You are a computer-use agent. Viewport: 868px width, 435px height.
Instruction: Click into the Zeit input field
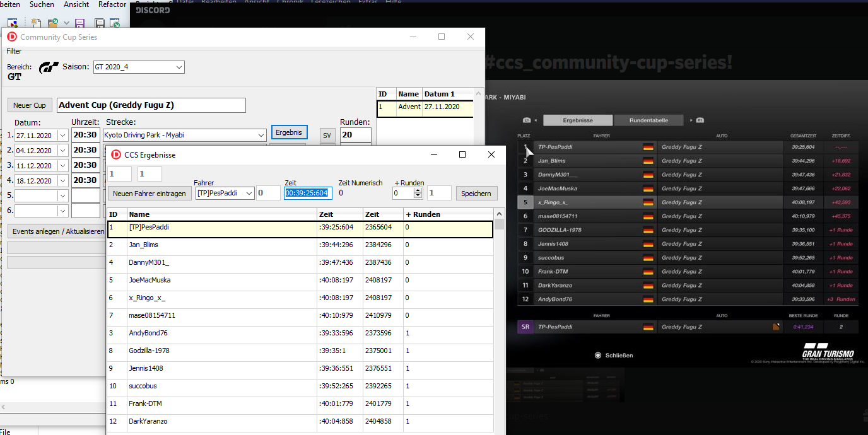point(307,193)
